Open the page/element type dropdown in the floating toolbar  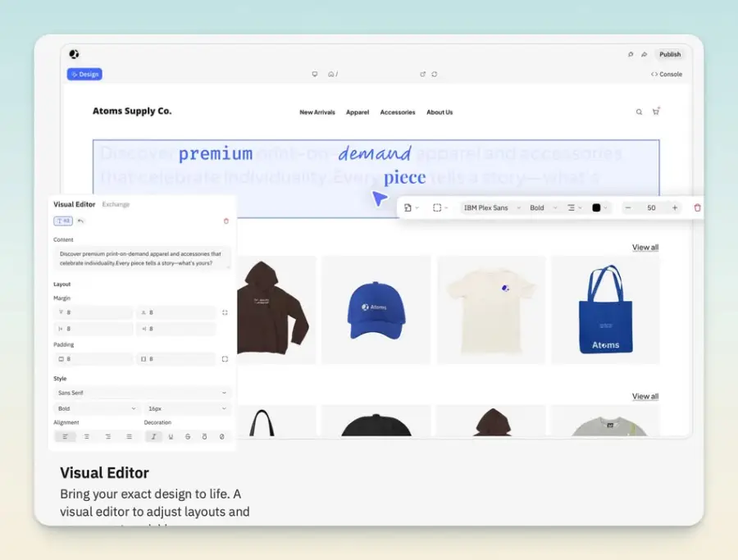(x=411, y=207)
